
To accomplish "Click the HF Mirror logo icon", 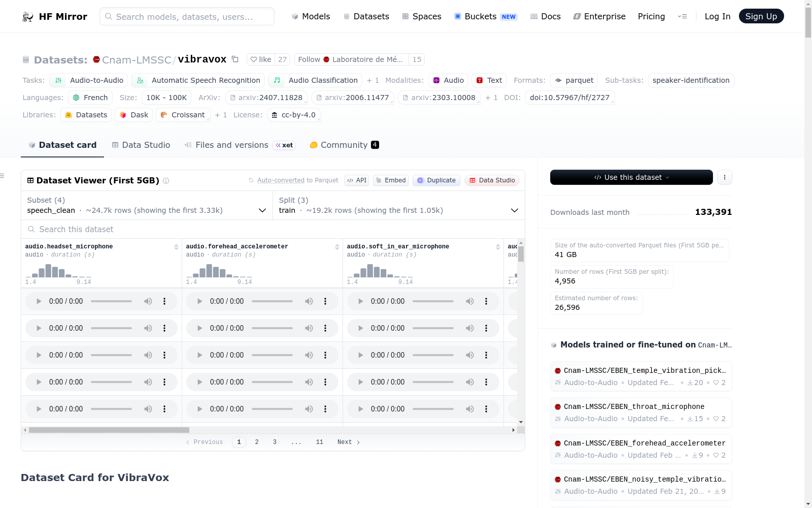I will pos(28,17).
